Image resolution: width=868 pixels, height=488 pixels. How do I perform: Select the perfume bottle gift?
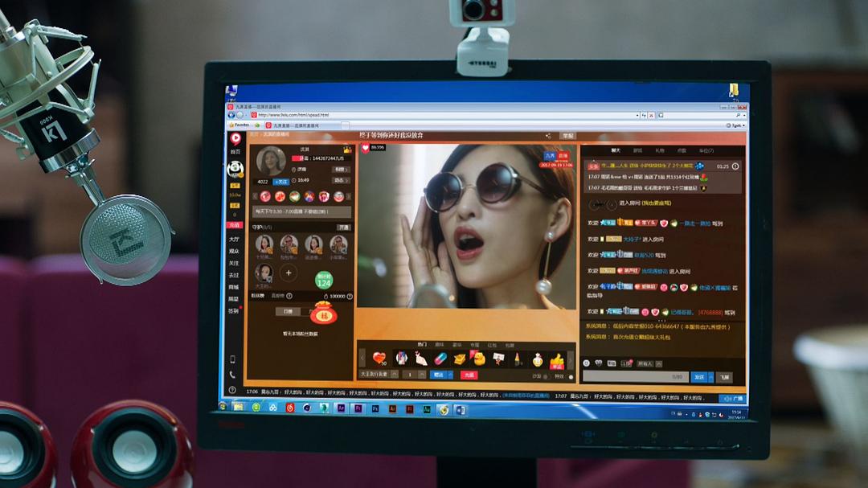(x=538, y=359)
